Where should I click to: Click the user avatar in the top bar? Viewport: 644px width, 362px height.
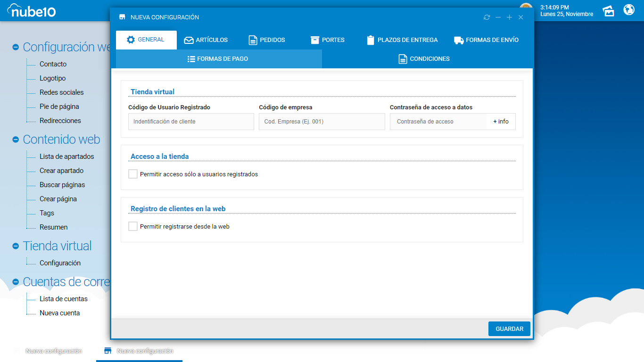tap(526, 6)
